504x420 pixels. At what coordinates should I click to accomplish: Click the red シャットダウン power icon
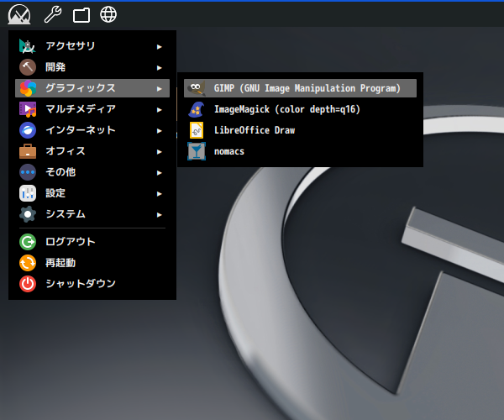coord(28,284)
